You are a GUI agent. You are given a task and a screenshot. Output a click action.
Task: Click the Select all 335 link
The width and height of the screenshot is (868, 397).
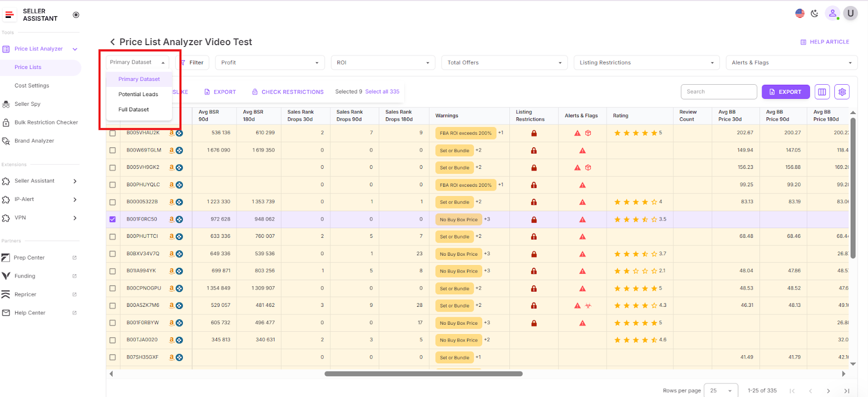point(382,92)
